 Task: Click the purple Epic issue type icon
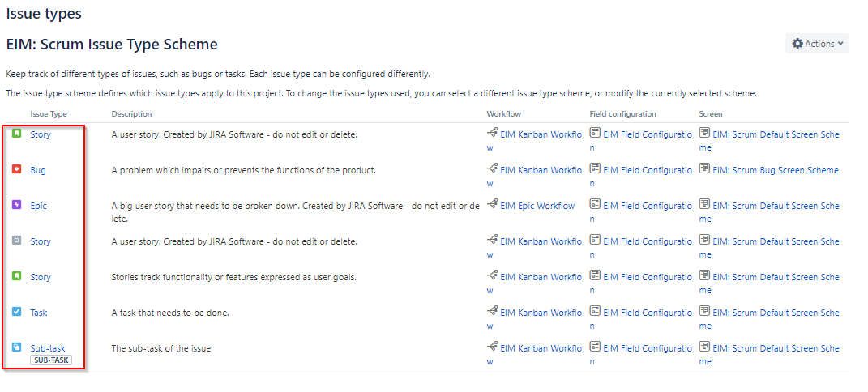pos(16,205)
